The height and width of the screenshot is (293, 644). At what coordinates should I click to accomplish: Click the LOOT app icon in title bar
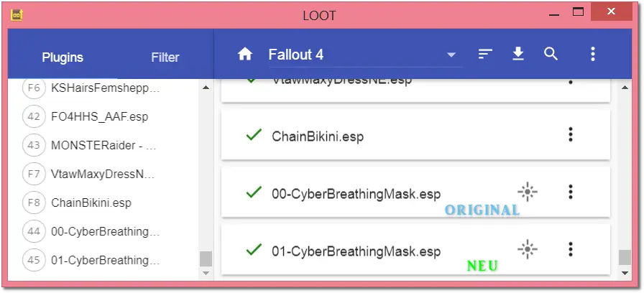pyautogui.click(x=17, y=15)
